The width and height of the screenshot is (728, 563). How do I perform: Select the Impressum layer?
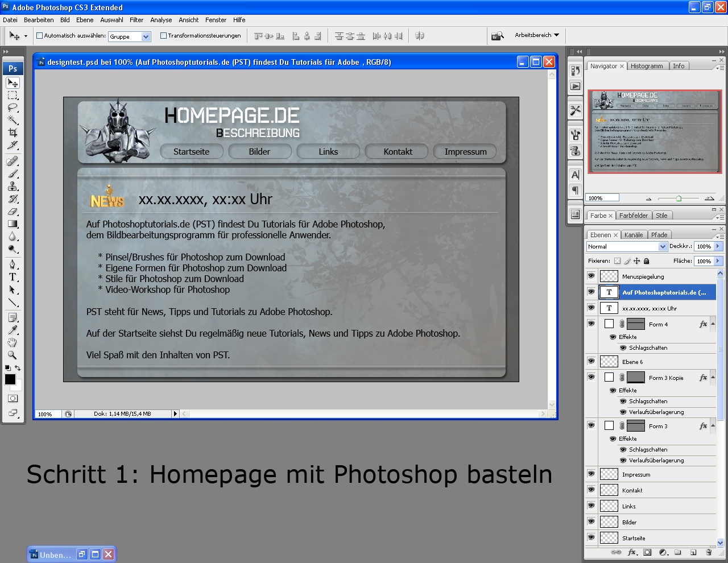(x=636, y=474)
